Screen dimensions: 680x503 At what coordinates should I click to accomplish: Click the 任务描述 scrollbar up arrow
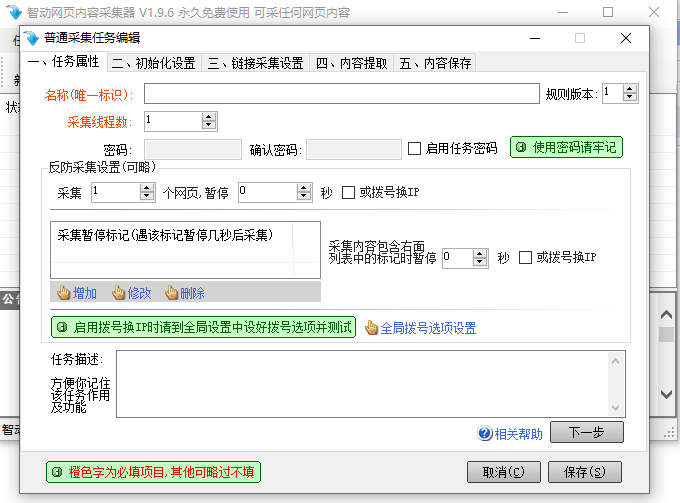[x=615, y=361]
